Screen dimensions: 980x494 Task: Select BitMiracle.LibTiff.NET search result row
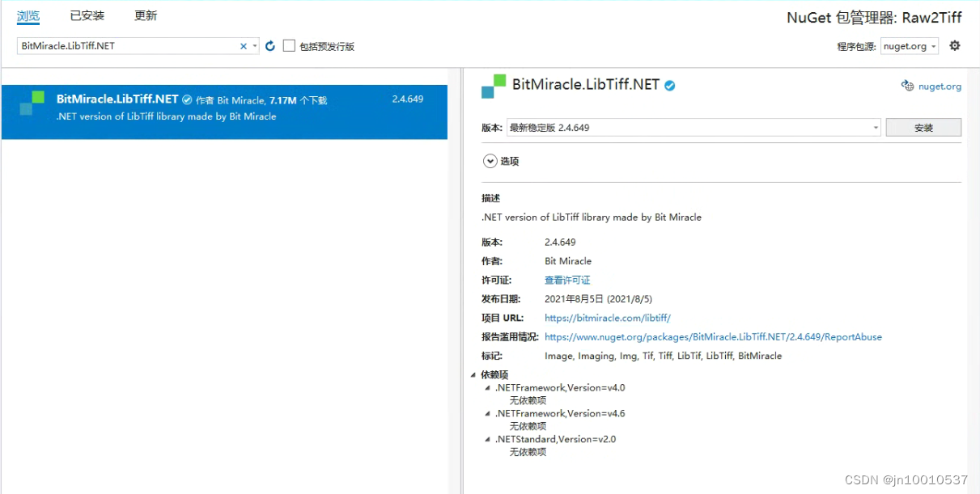pyautogui.click(x=224, y=112)
